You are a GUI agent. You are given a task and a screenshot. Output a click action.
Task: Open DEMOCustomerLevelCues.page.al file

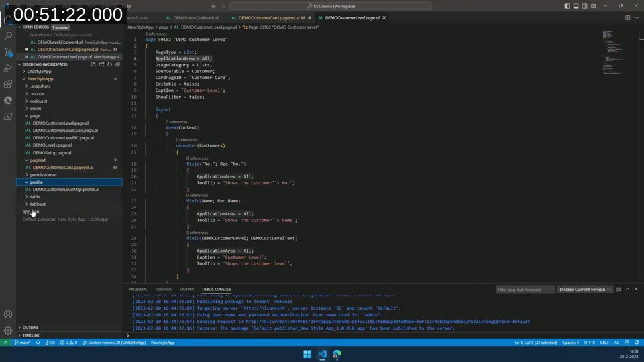[65, 131]
